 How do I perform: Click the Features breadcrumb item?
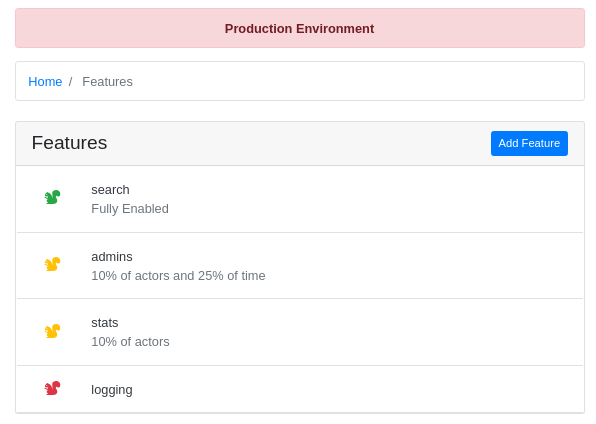pos(108,82)
